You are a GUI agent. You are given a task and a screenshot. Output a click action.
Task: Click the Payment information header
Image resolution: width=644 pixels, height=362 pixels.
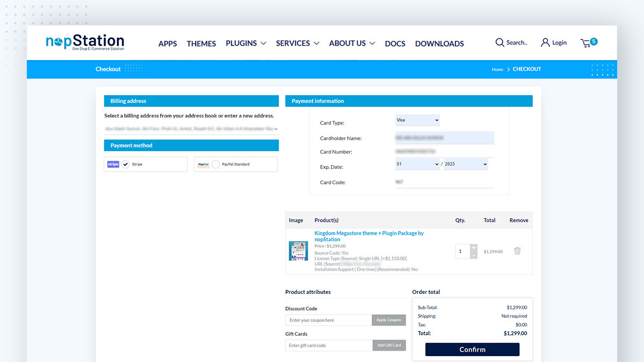(x=409, y=101)
